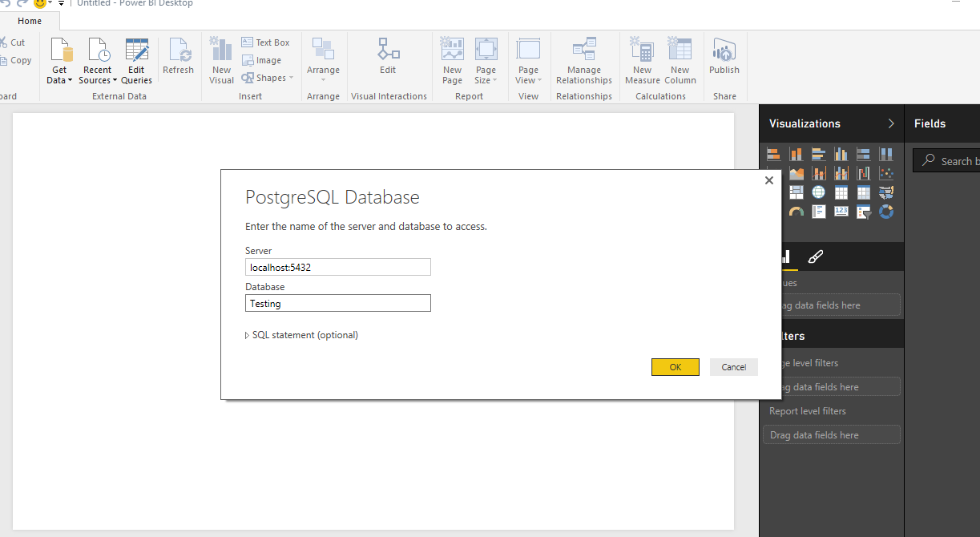Open Edit Queries from the ribbon
Screen dimensions: 980x537
pos(136,61)
